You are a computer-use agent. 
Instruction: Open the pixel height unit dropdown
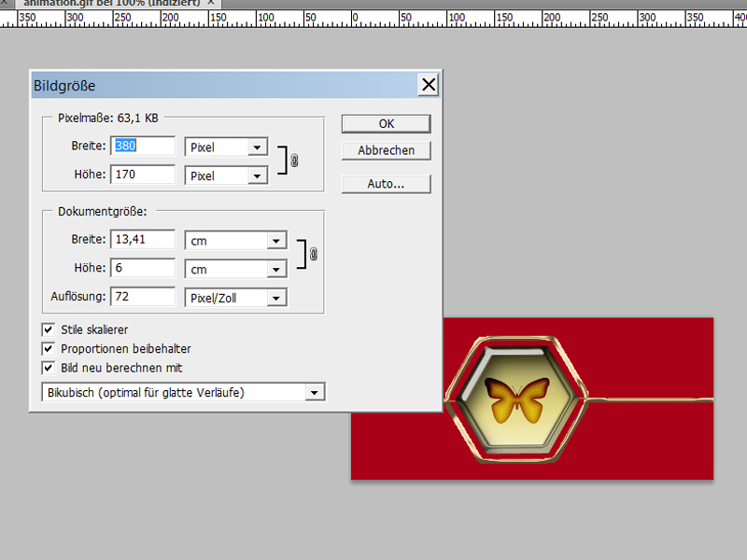(255, 175)
